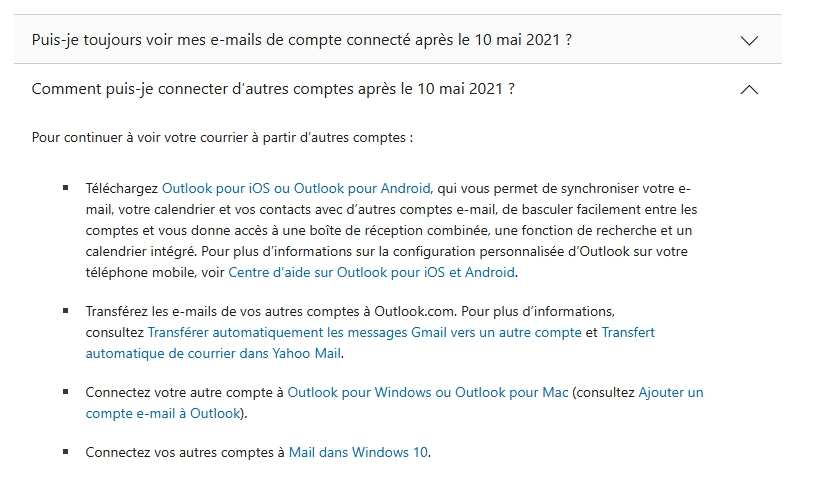Click the text 'calendrier intégré' in the first bullet
The height and width of the screenshot is (479, 839).
141,252
